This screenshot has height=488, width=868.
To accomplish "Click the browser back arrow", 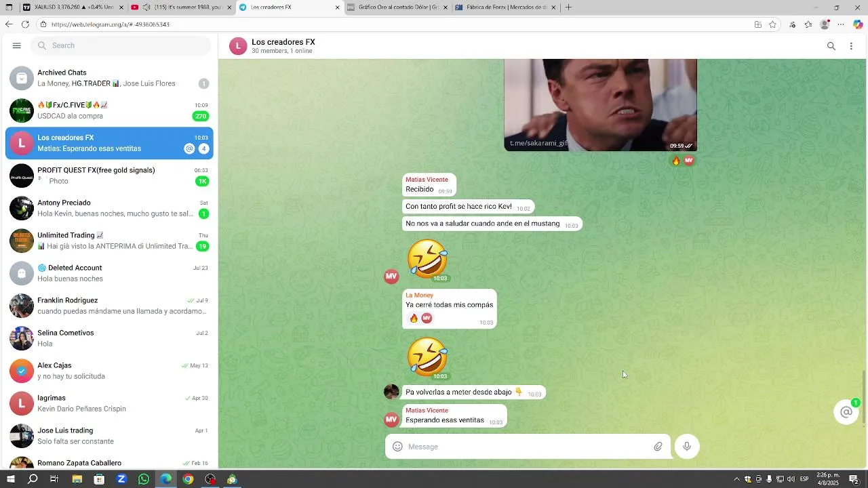I will [9, 24].
